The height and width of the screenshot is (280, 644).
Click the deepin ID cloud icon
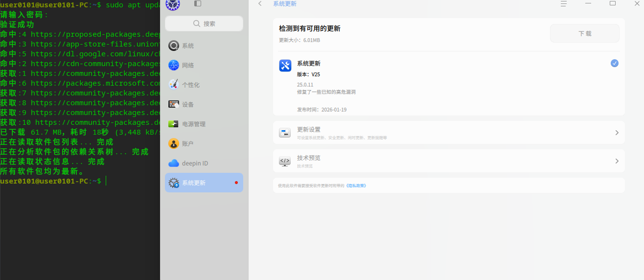tap(174, 163)
